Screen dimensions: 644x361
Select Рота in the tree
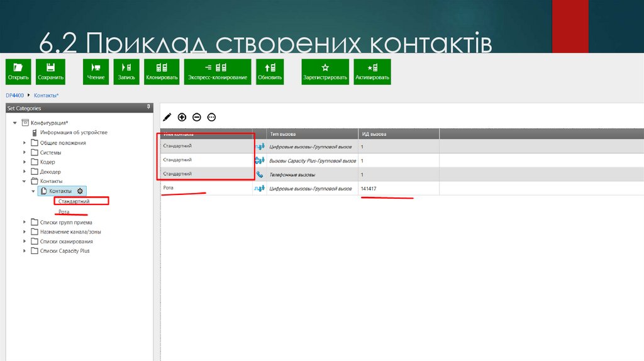pyautogui.click(x=64, y=212)
